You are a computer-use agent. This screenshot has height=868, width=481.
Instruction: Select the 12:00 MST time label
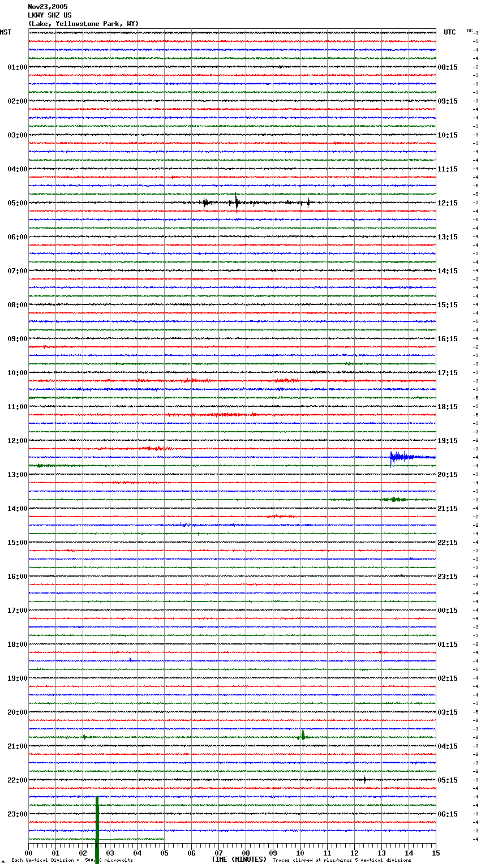(17, 441)
